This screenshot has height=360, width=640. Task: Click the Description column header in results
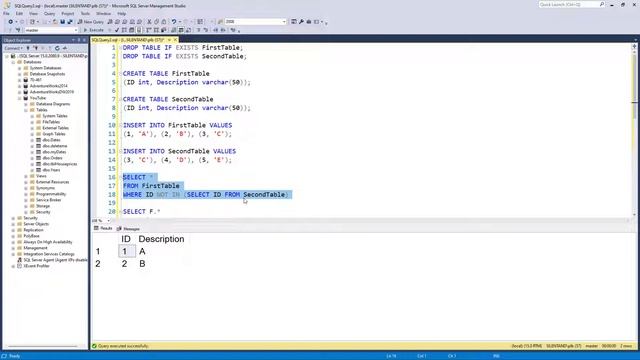point(161,239)
